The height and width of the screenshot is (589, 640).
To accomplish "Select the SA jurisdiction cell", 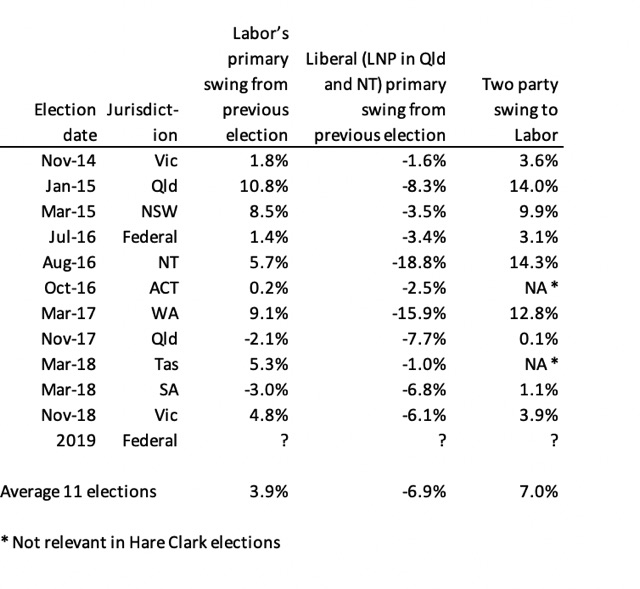I will [166, 389].
